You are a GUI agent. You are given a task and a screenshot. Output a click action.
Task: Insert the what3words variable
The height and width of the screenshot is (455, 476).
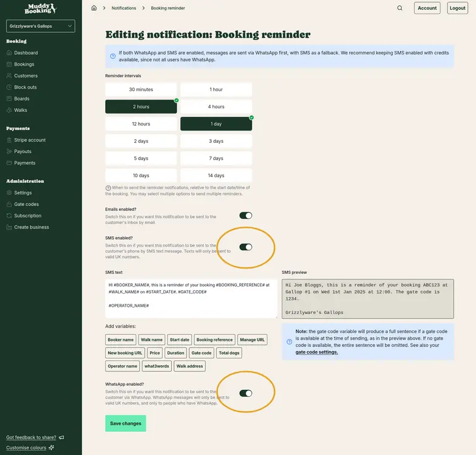coord(157,366)
